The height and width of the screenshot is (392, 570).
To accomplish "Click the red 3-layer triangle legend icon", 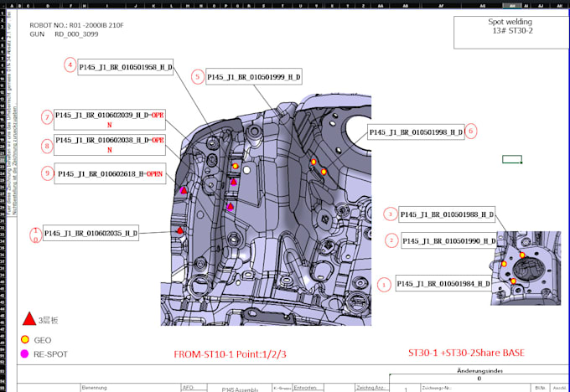I will coord(29,319).
